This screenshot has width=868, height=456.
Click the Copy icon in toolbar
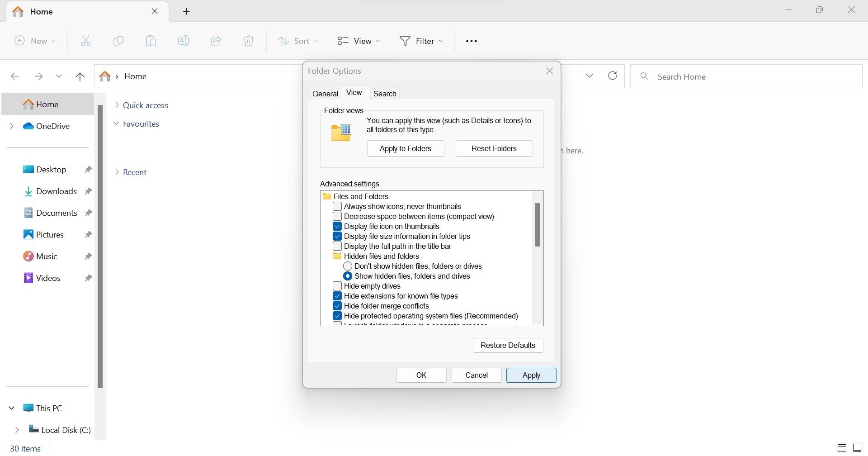point(118,41)
